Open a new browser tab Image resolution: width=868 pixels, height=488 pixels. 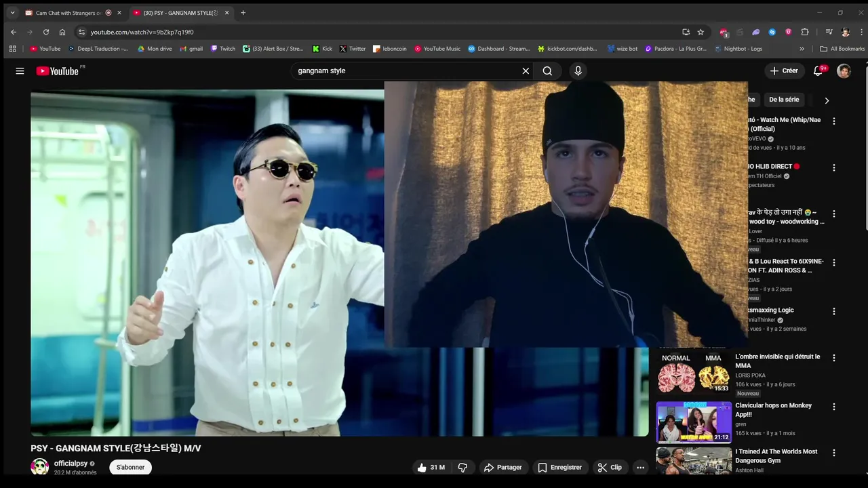click(243, 13)
